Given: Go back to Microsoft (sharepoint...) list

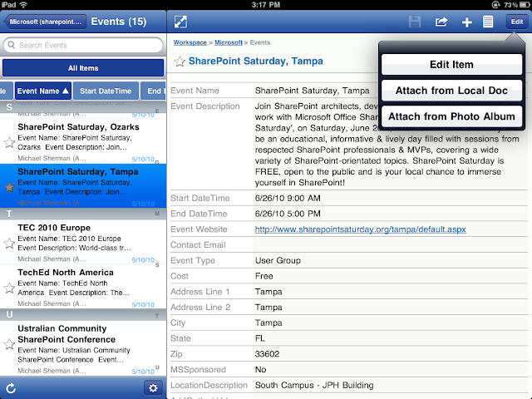Looking at the screenshot, I should click(45, 22).
